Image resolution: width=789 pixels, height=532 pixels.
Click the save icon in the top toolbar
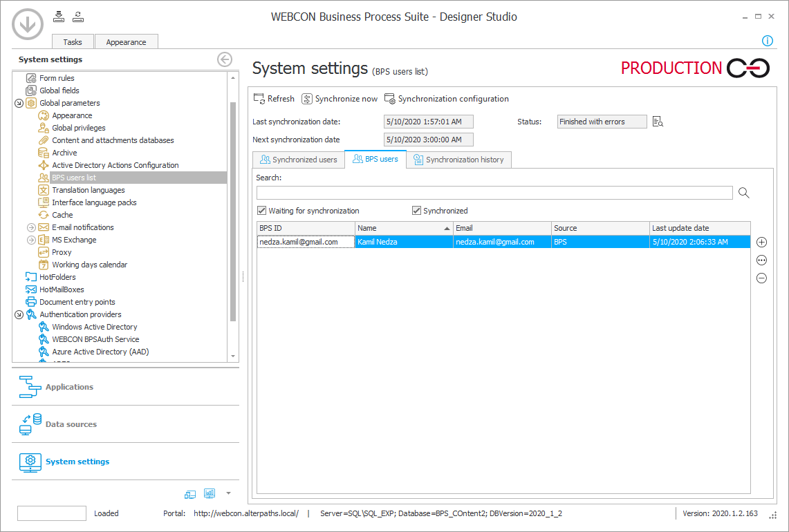(x=59, y=16)
